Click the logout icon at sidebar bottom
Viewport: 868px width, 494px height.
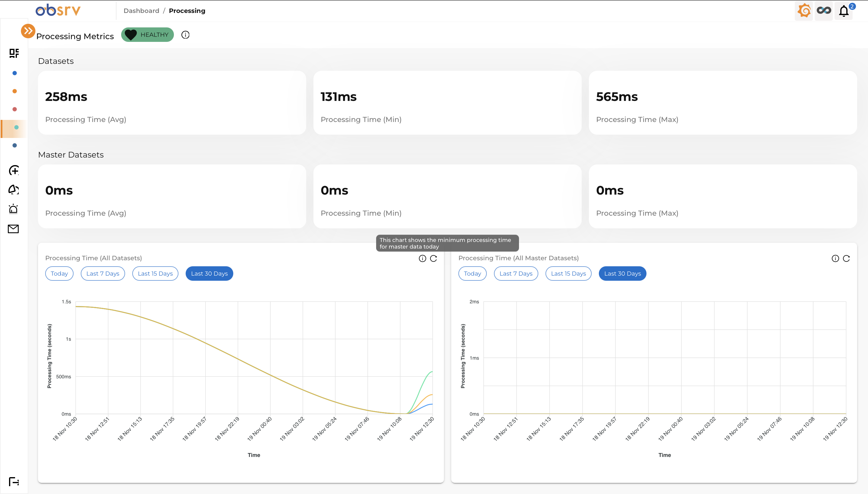click(14, 481)
